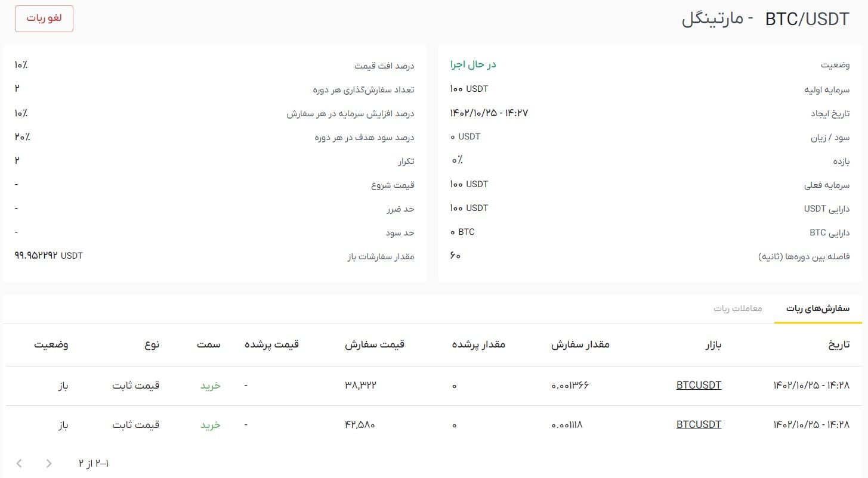Click green خرید label in 38,322 row
Image resolution: width=868 pixels, height=478 pixels.
click(x=210, y=386)
